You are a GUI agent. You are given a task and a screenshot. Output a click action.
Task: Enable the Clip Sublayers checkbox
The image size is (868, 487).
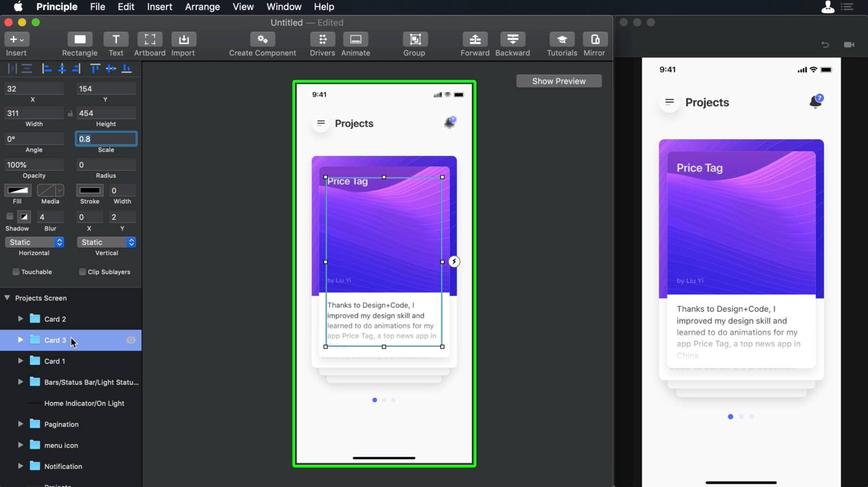click(82, 272)
